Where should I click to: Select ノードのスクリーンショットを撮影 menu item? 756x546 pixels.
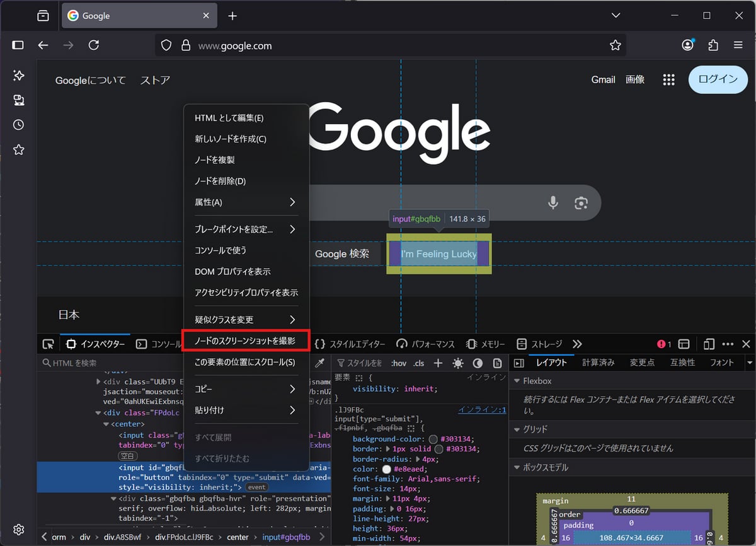246,341
